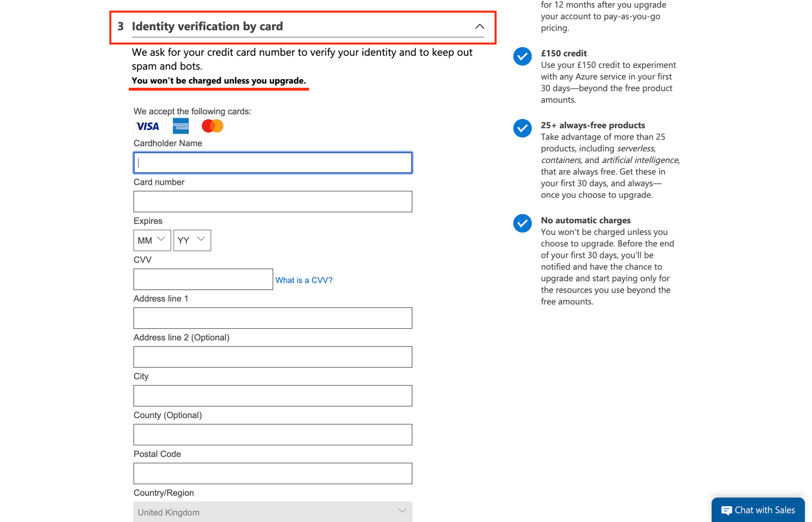This screenshot has height=522, width=812.
Task: Open the MM expiry month dropdown
Action: 152,240
